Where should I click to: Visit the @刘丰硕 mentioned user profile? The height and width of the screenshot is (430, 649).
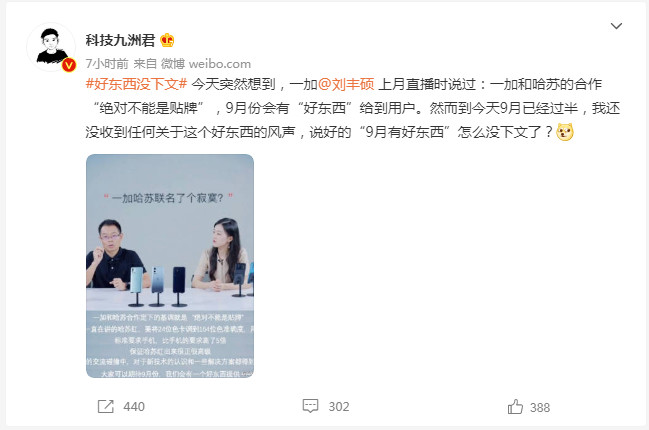(346, 84)
